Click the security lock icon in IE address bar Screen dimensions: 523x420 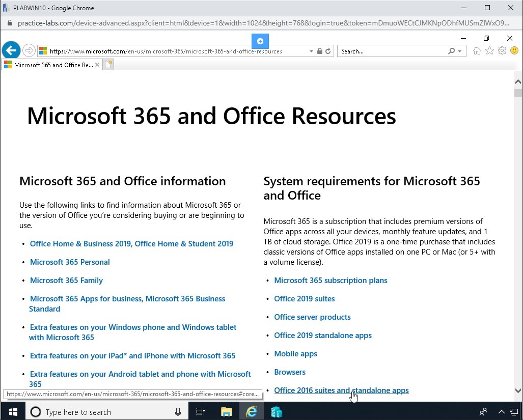click(x=319, y=51)
